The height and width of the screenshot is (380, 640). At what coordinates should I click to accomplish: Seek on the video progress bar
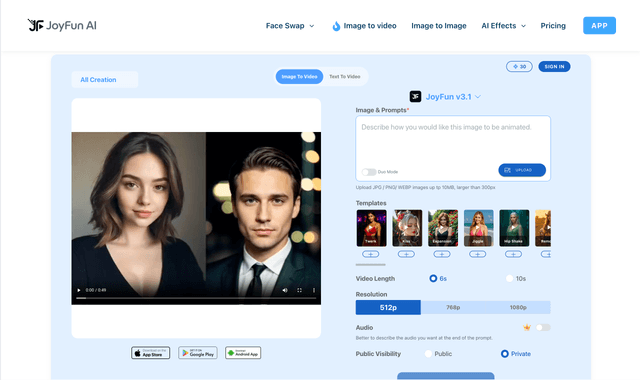(x=196, y=298)
